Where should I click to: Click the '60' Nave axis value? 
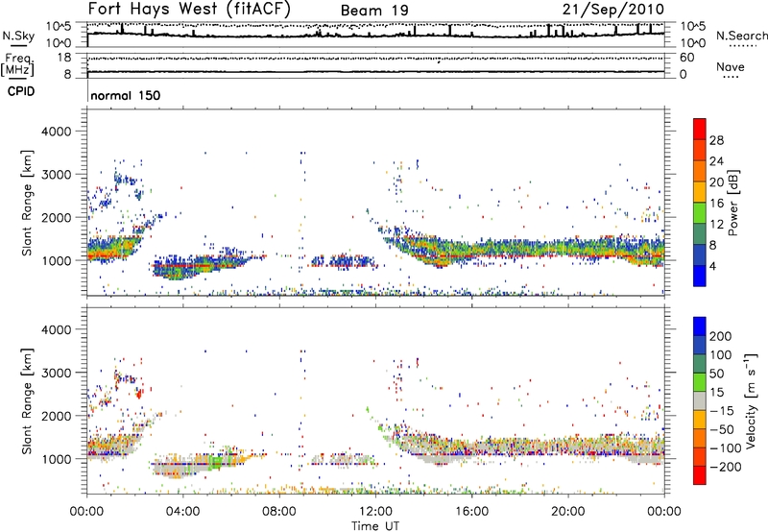tap(687, 58)
